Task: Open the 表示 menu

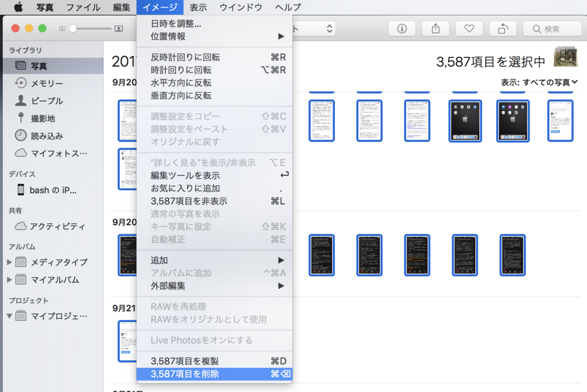Action: [x=198, y=7]
